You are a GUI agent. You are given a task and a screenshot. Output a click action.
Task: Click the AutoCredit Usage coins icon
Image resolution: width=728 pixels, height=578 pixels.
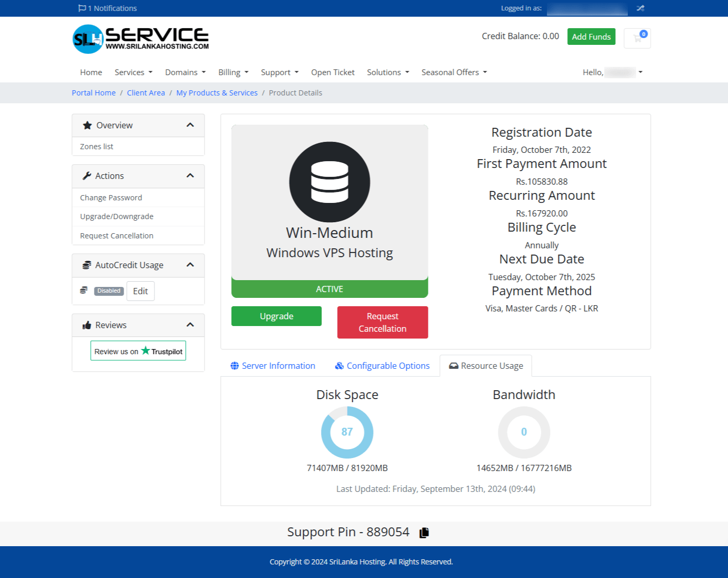87,265
